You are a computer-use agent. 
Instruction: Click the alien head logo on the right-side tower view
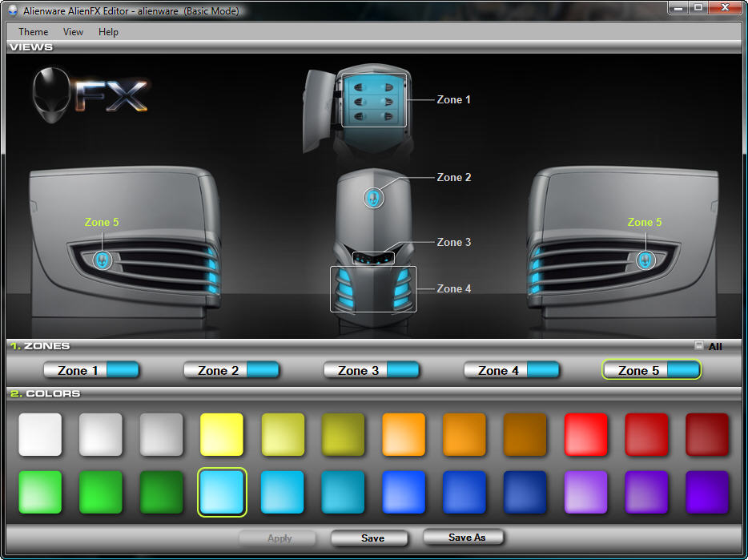point(645,260)
